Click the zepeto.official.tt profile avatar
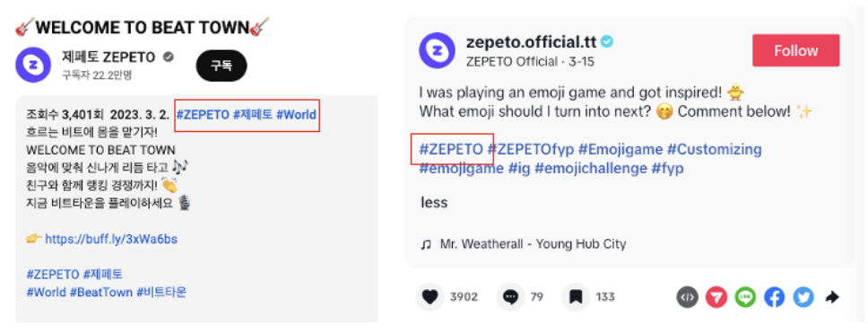Image resolution: width=868 pixels, height=334 pixels. tap(438, 50)
